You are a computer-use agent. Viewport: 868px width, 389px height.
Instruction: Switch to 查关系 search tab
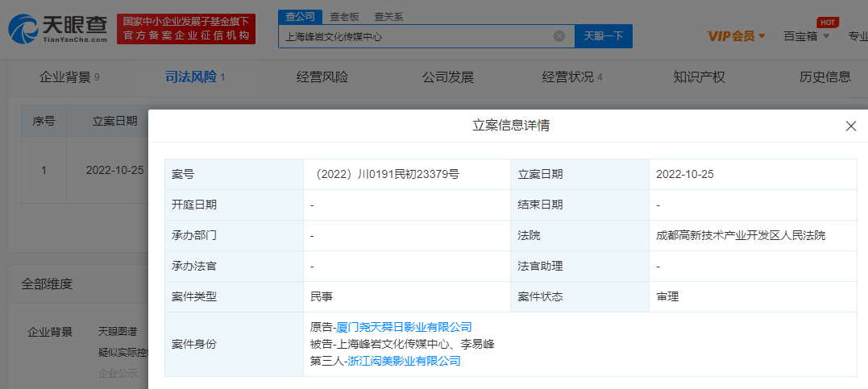(388, 17)
